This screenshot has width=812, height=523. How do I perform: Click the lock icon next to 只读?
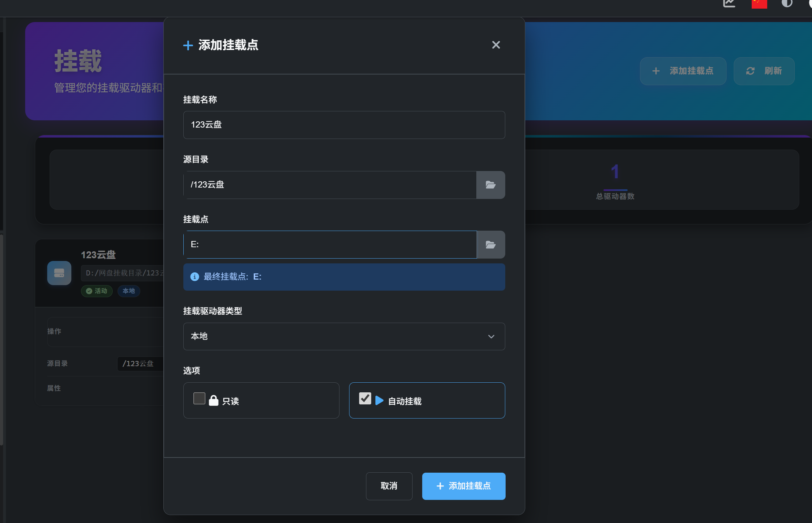[214, 401]
